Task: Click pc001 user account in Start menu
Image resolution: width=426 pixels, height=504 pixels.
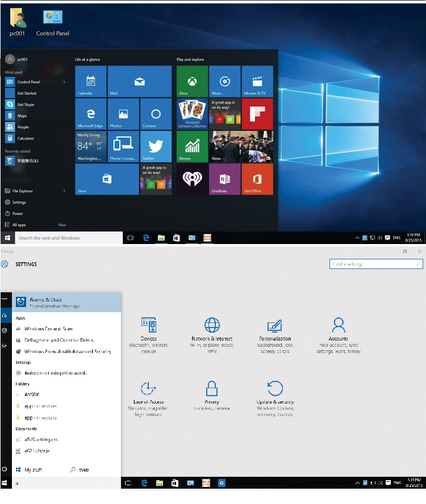Action: 16,59
